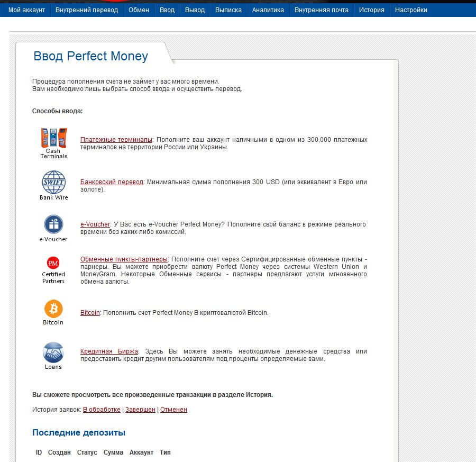
Task: Open the Bitcoin text link
Action: [x=90, y=313]
